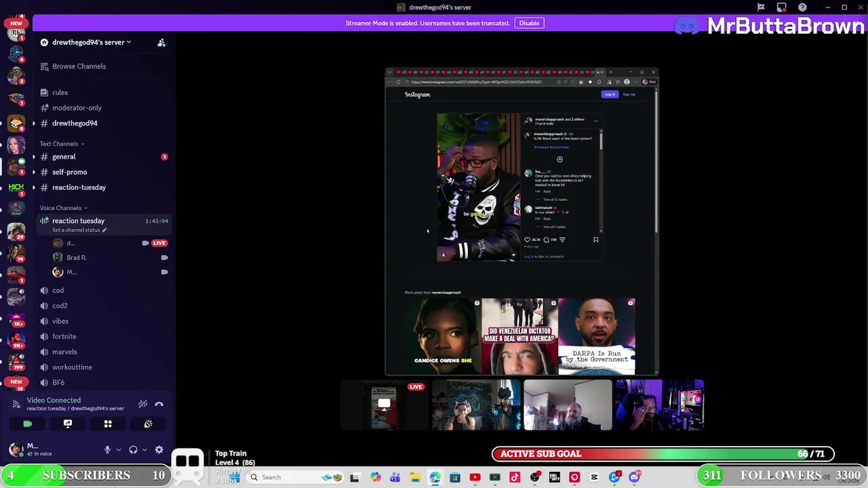Open the TikTok taskbar icon
868x488 pixels.
point(515,477)
